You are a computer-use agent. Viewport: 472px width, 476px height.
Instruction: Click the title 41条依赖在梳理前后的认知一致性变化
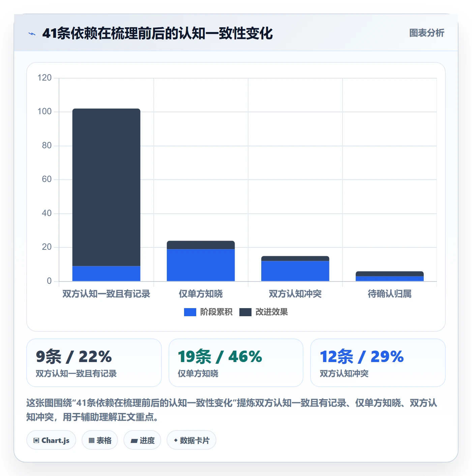point(157,33)
